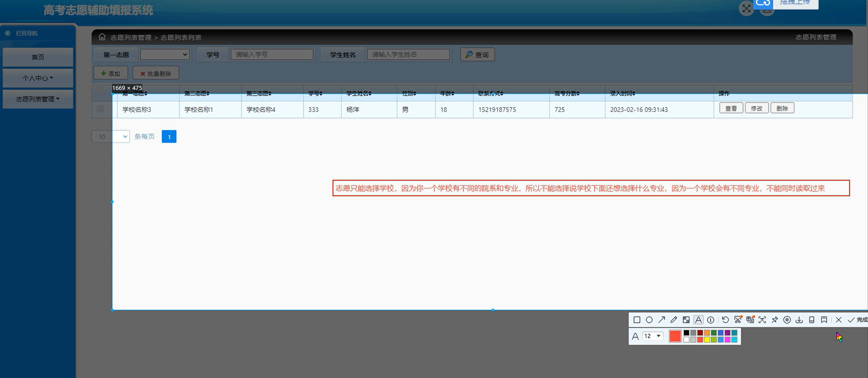Viewport: 868px width, 378px height.
Task: Click the 批量删除 button
Action: 156,73
